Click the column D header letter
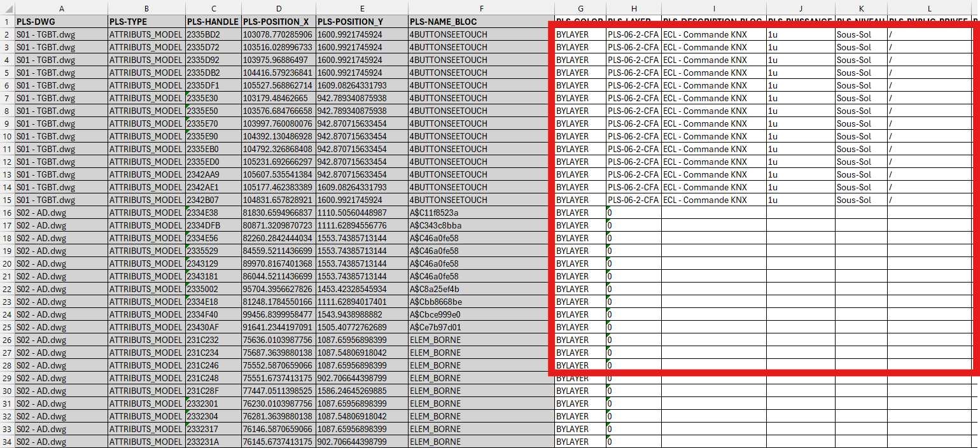980x448 pixels. [x=279, y=9]
